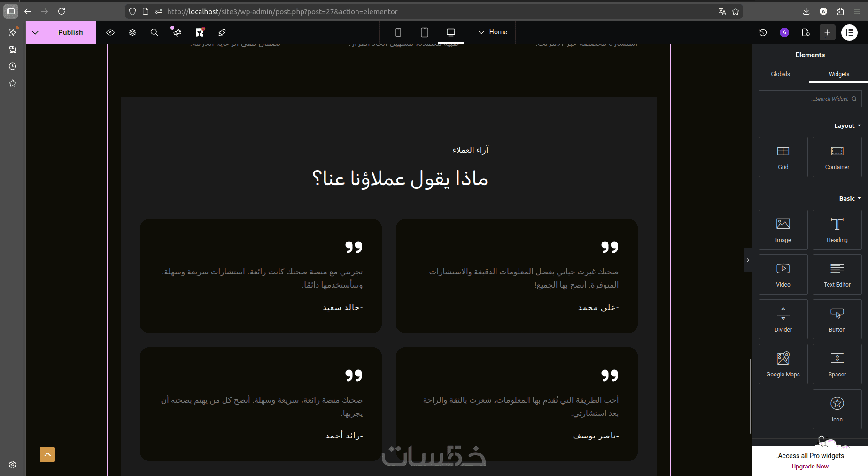This screenshot has width=868, height=476.
Task: Click the scroll-to-top orange button
Action: click(47, 454)
